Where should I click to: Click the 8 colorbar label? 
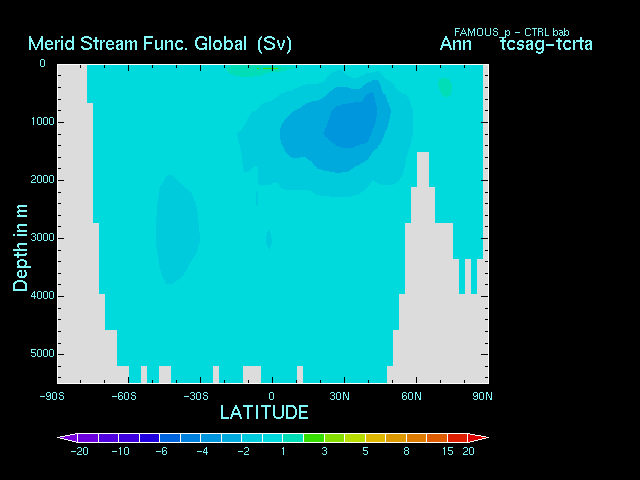(407, 451)
